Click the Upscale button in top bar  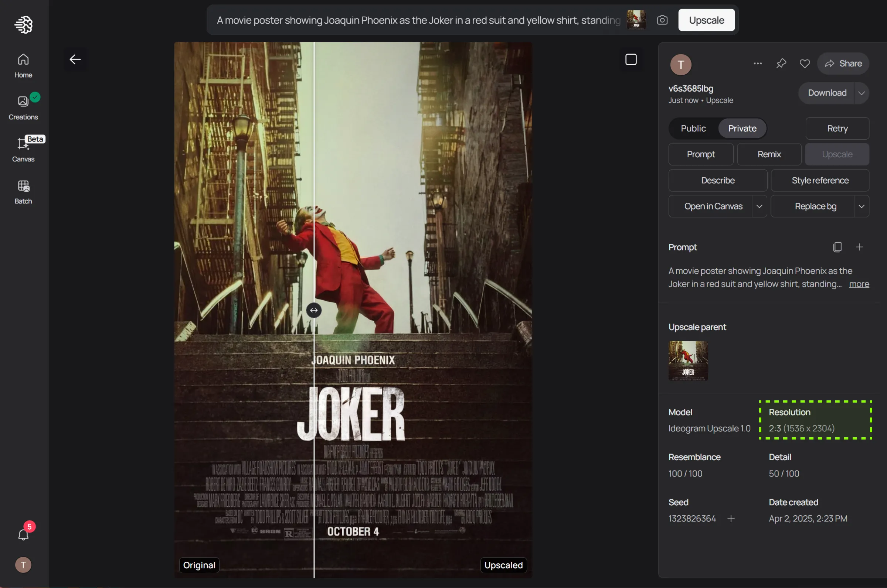[x=706, y=20]
